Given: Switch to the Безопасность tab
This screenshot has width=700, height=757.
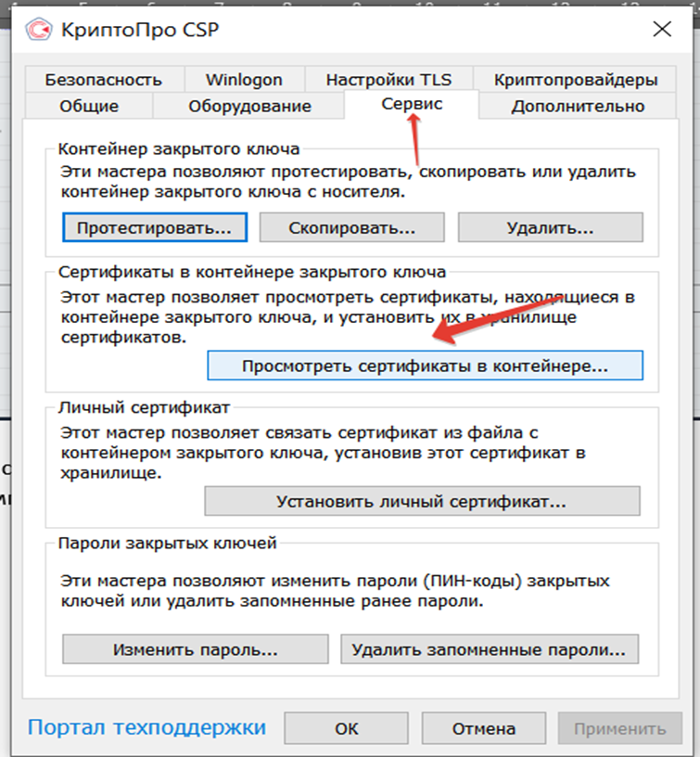Looking at the screenshot, I should coord(104,80).
